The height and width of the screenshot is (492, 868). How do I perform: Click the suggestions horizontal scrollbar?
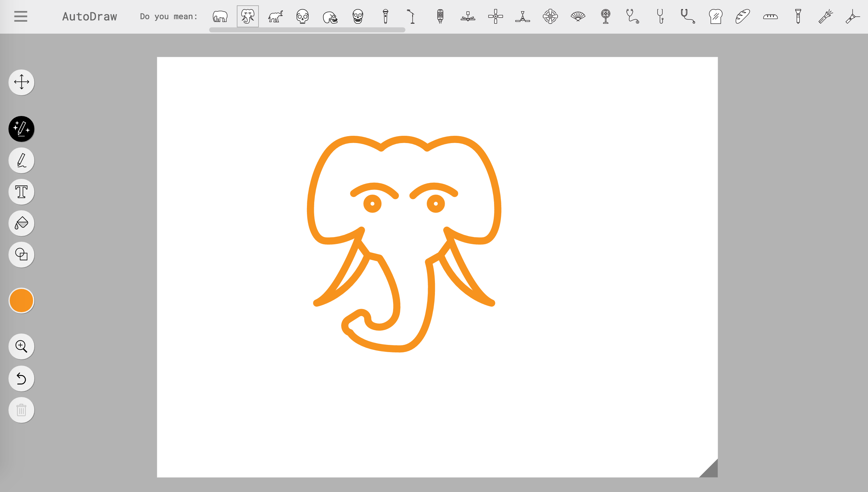click(307, 30)
